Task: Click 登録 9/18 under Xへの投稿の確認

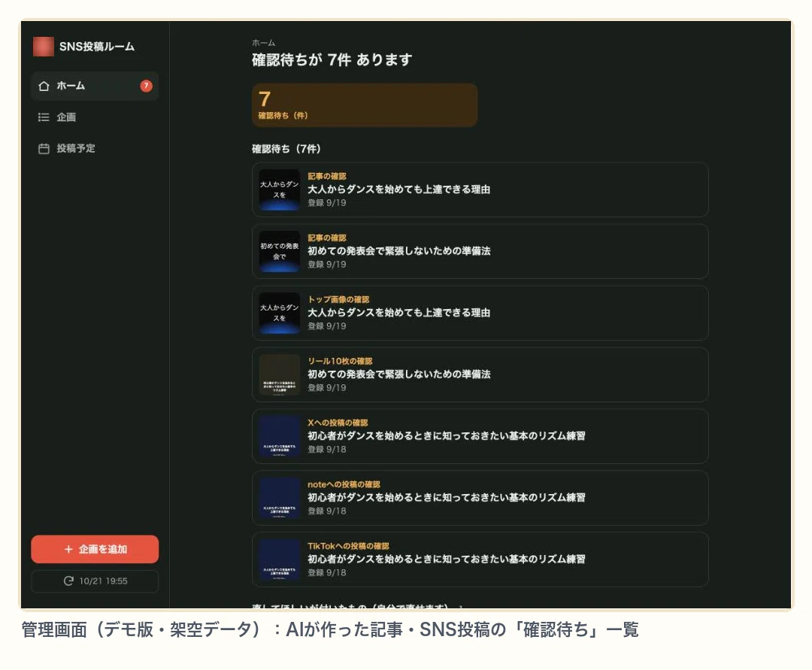Action: (327, 450)
